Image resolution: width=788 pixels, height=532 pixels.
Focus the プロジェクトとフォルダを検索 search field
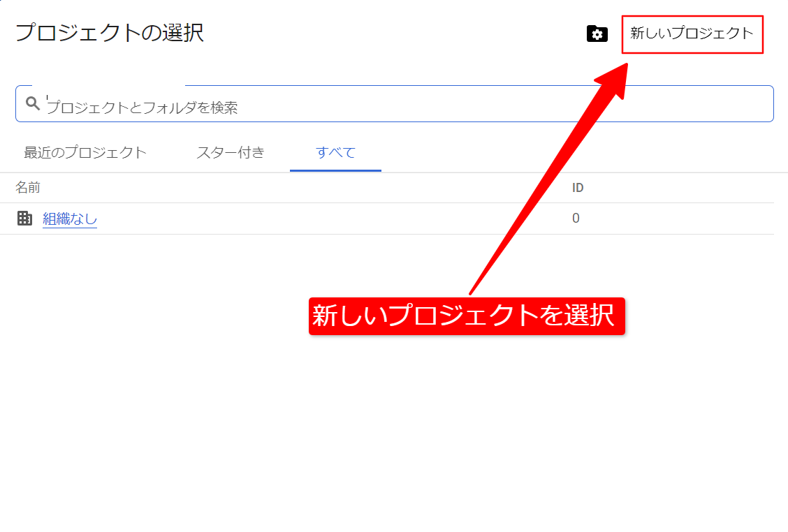coord(395,104)
